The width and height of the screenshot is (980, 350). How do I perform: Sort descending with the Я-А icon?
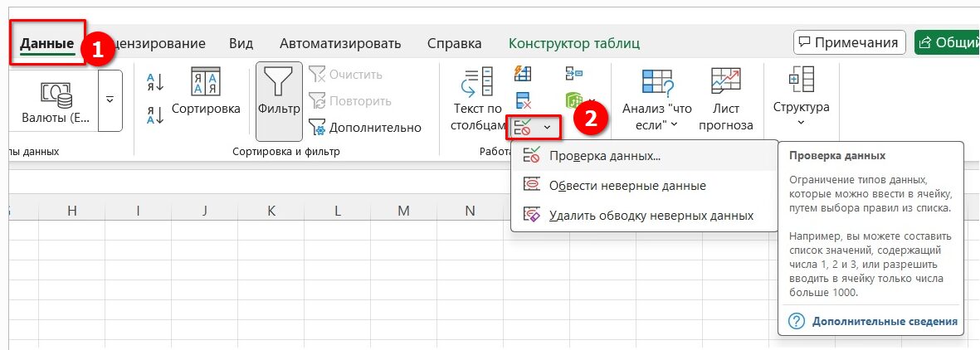coord(154,114)
